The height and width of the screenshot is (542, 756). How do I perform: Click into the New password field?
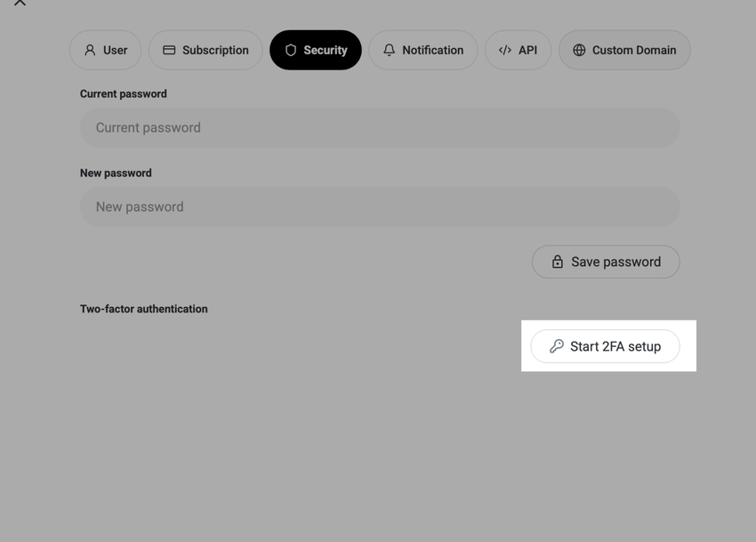click(380, 207)
